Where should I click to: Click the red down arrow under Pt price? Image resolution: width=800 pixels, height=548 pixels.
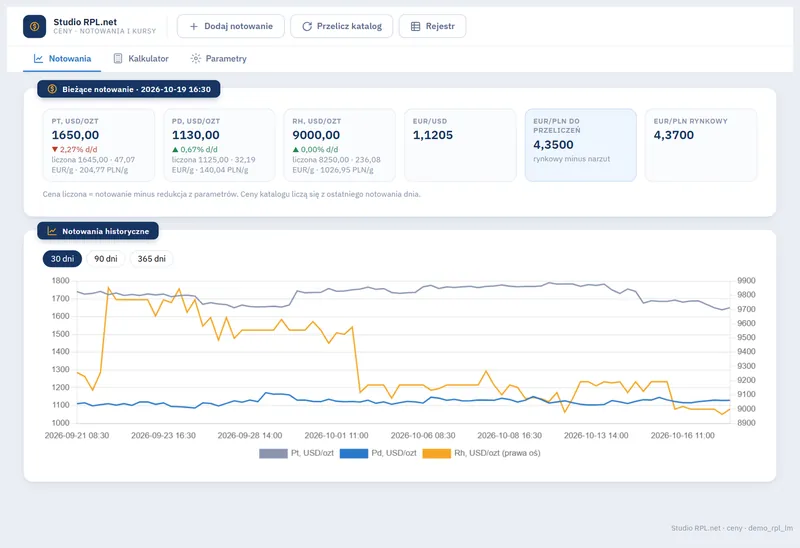[55, 150]
